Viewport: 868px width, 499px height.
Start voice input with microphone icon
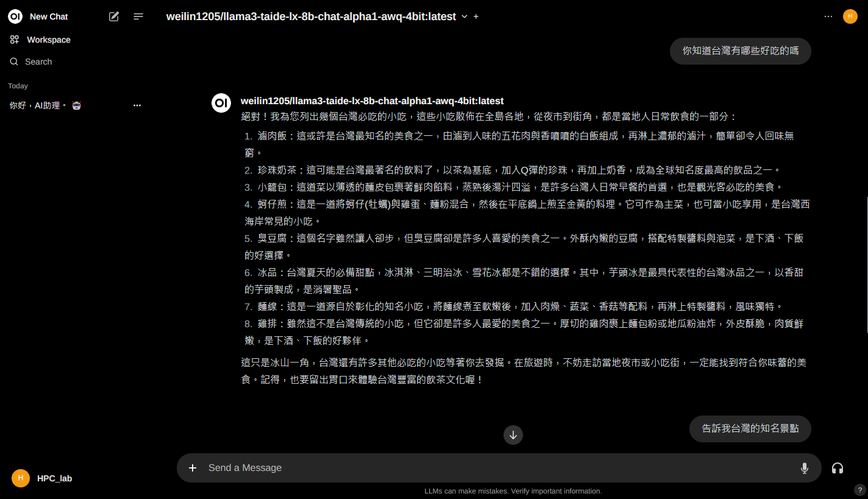(805, 468)
